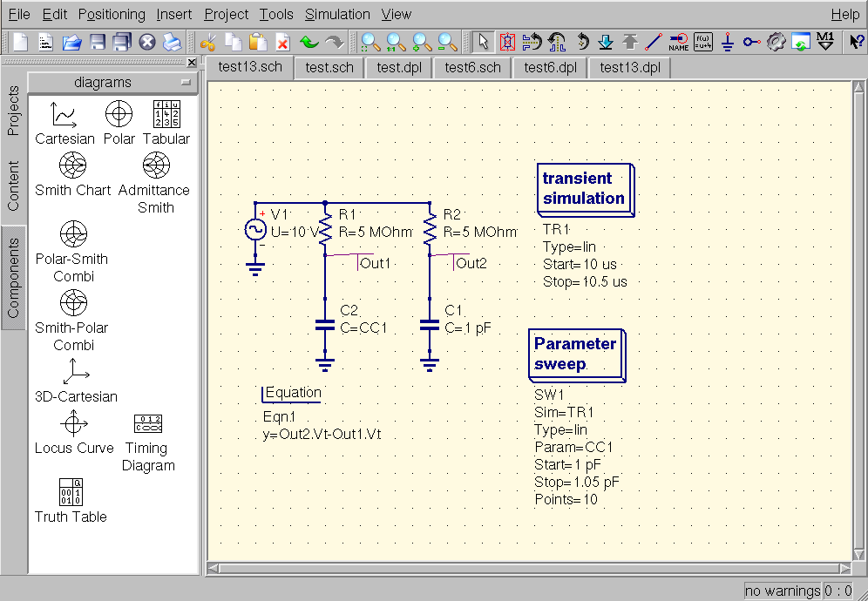868x601 pixels.
Task: Toggle the select pointer mode
Action: (x=484, y=42)
